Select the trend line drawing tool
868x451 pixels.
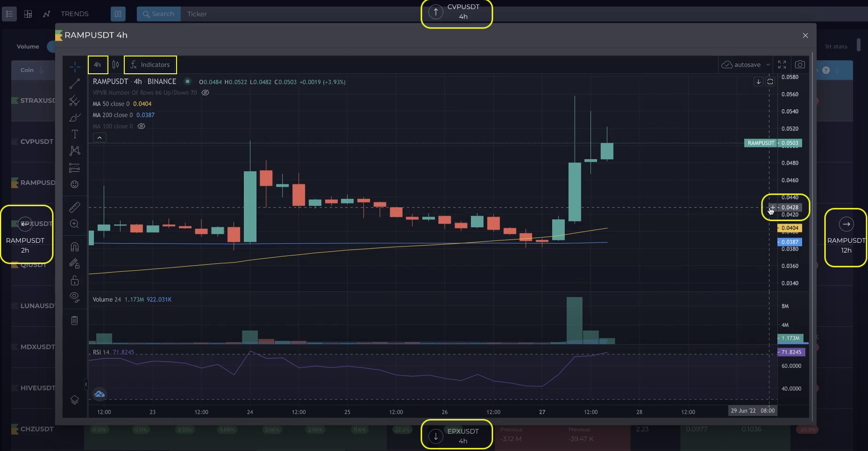pyautogui.click(x=75, y=84)
